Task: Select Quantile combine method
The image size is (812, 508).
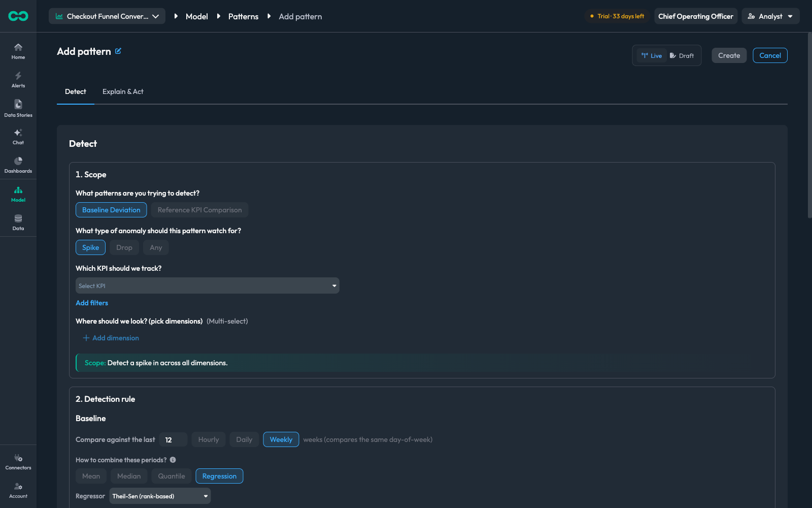Action: (x=172, y=476)
